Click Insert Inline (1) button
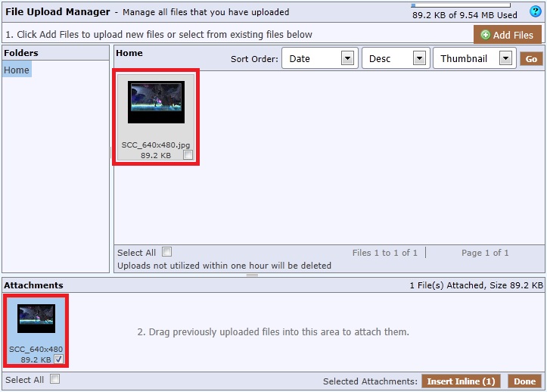Viewport: 547px width, 392px height. pos(460,381)
